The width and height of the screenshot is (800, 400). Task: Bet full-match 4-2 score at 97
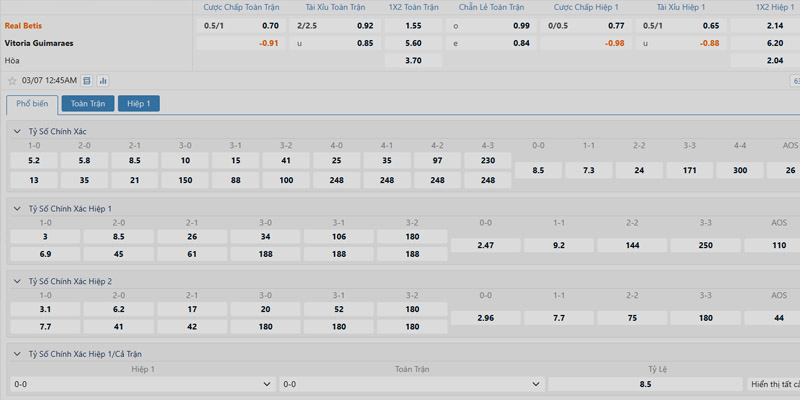[437, 160]
